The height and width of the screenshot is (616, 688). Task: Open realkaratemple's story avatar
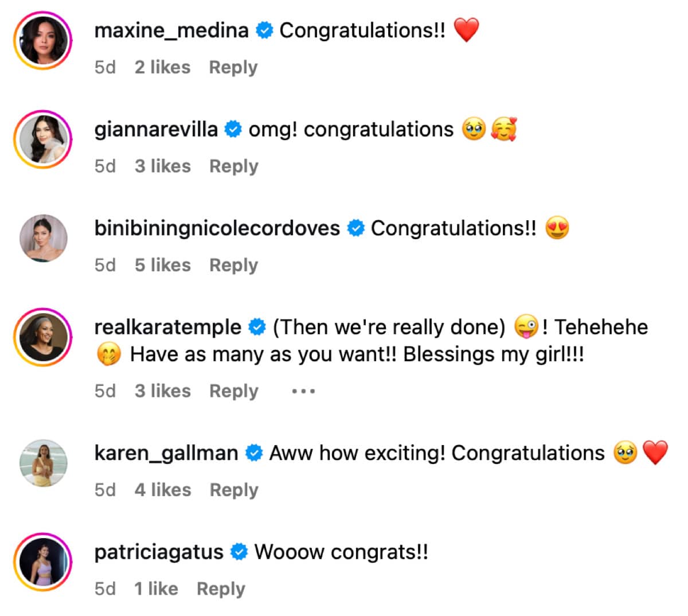[x=43, y=337]
